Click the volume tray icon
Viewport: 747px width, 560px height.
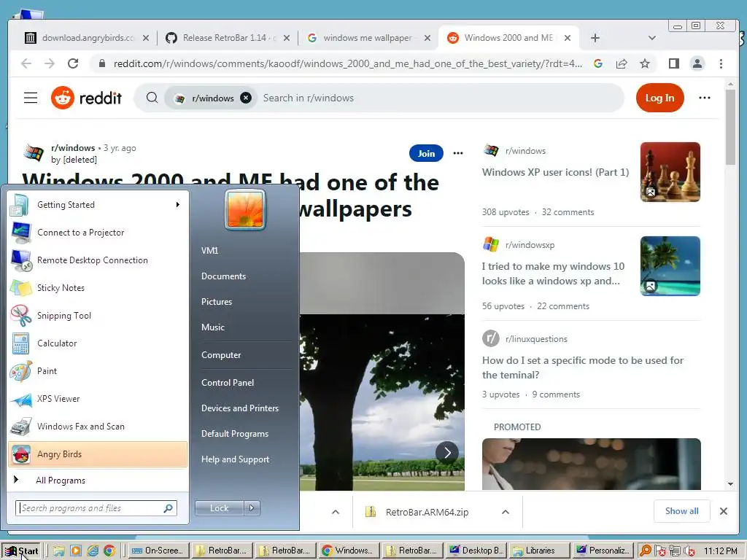(x=689, y=551)
